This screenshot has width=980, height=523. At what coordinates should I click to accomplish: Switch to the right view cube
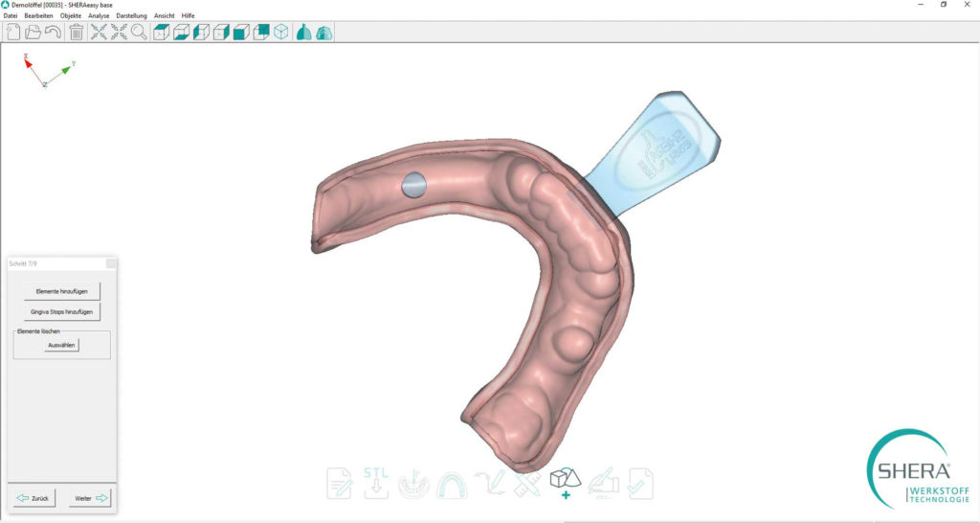[221, 32]
